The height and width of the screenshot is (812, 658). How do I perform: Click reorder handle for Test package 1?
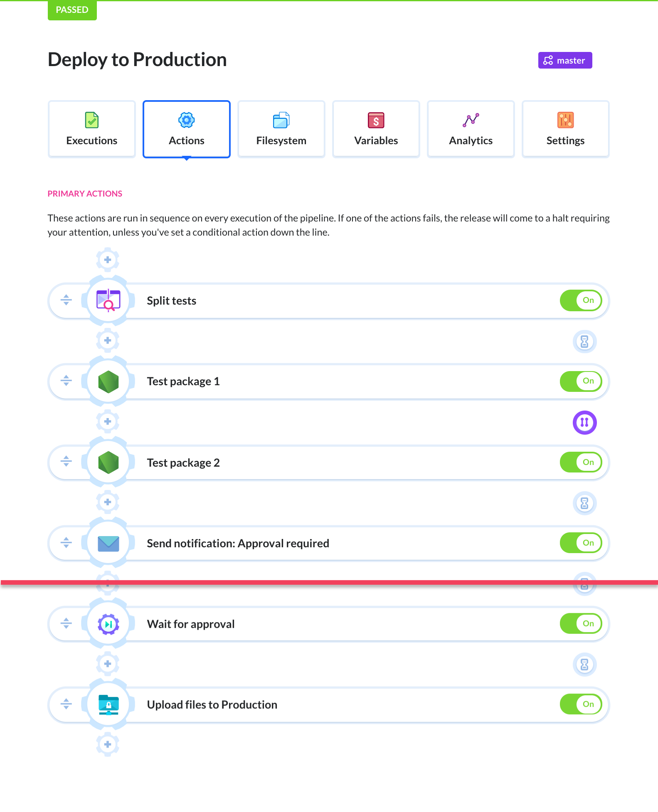coord(66,381)
